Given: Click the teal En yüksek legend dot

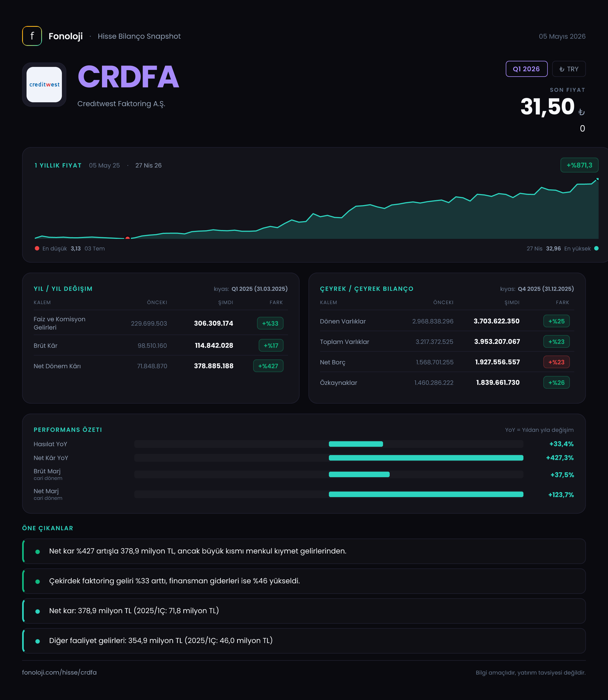Looking at the screenshot, I should [596, 248].
